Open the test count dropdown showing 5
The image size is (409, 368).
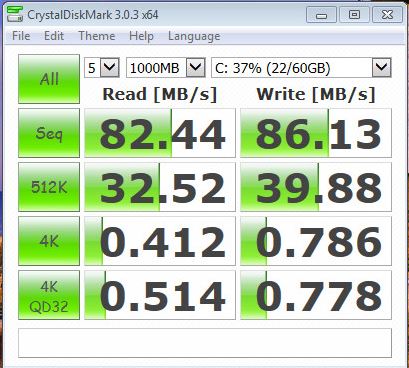102,68
